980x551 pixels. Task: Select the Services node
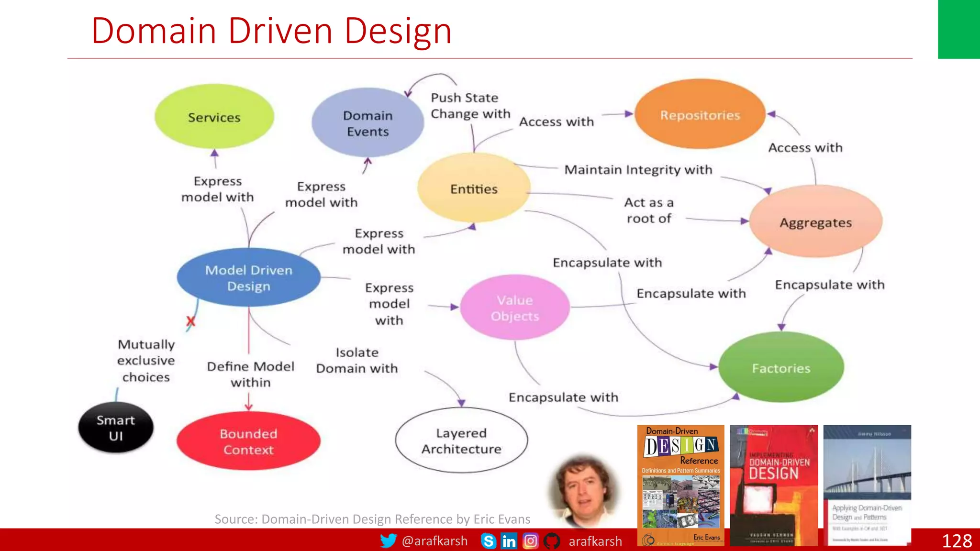pyautogui.click(x=214, y=117)
